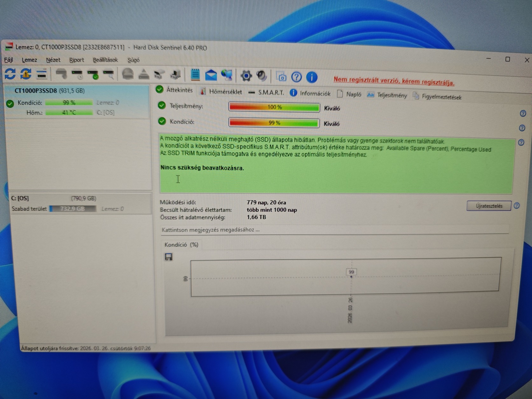Click the disk with clock toolbar icon
The width and height of the screenshot is (532, 399).
77,74
